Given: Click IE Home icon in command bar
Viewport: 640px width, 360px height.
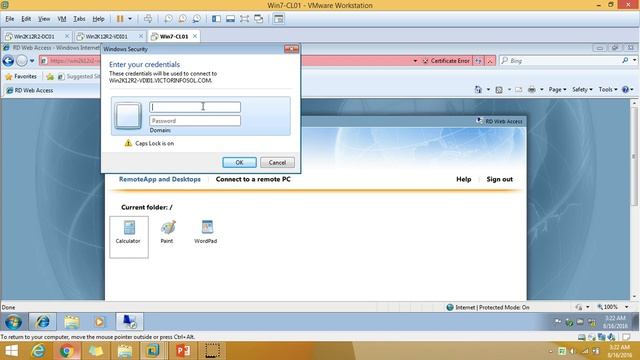Looking at the screenshot, I should pyautogui.click(x=478, y=89).
